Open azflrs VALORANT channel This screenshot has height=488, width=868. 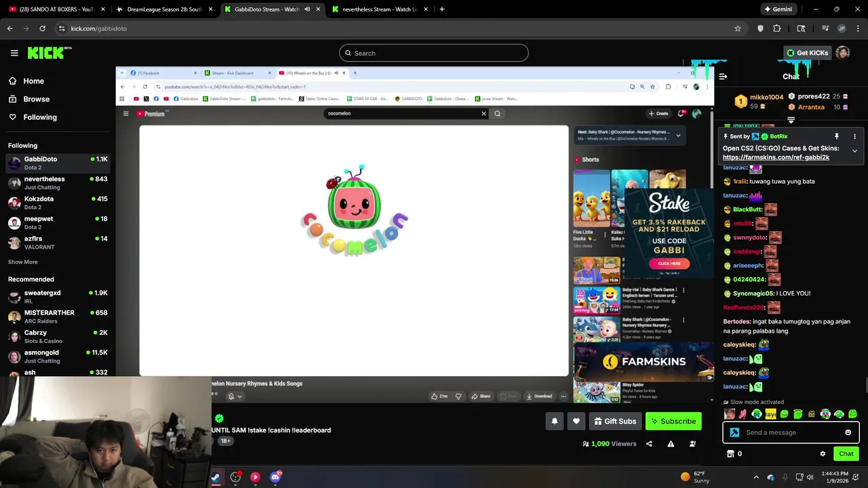(x=58, y=243)
